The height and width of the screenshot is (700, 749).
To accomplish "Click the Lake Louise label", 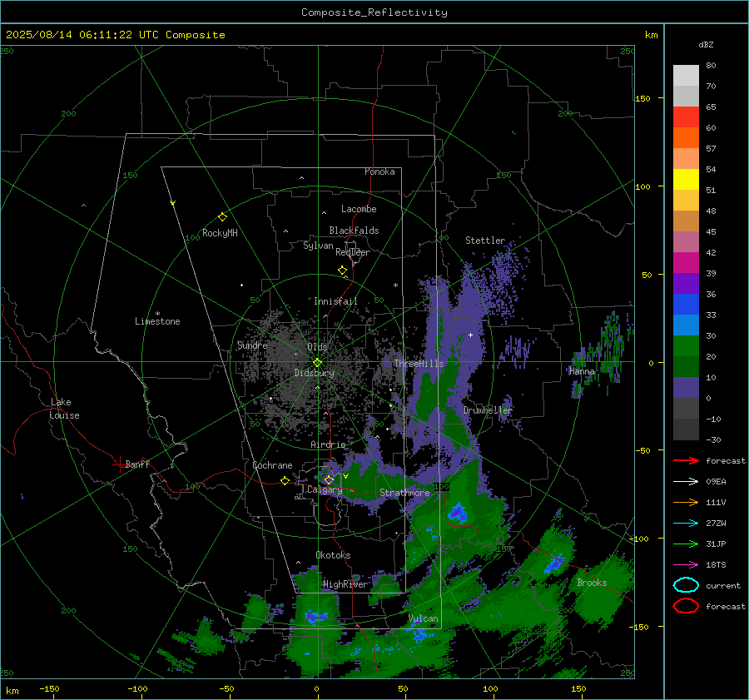I will coord(64,409).
